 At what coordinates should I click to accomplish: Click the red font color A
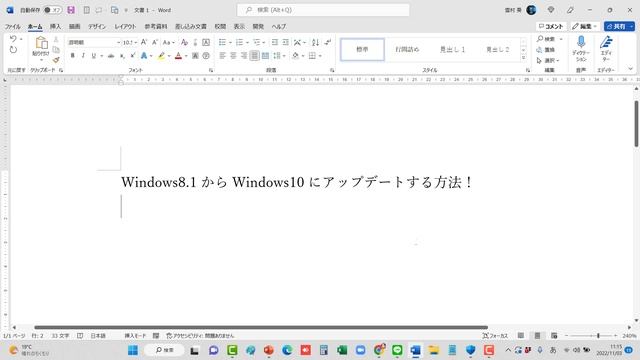pyautogui.click(x=178, y=56)
